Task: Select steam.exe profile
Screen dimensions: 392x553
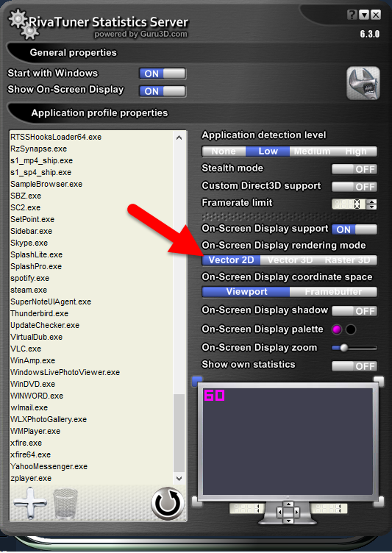Action: [x=29, y=290]
